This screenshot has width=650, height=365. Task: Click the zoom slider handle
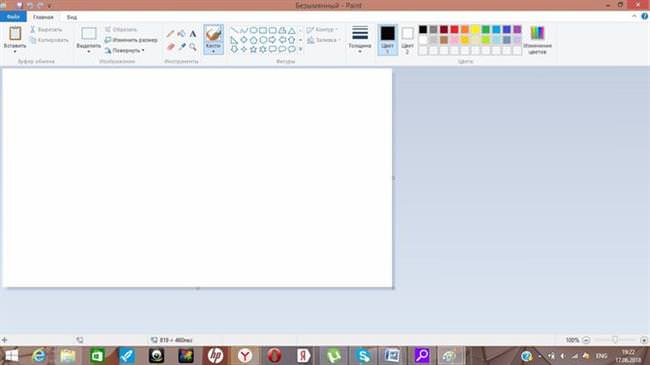615,340
